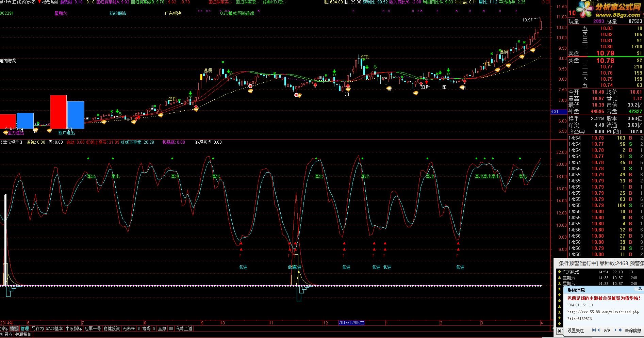Screen dimensions: 644x338
Task: Select the 筹码 template
Action: (146, 329)
